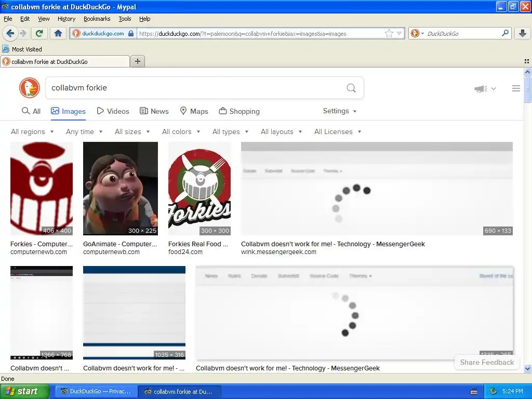Open the megaphone announcements icon

[481, 89]
